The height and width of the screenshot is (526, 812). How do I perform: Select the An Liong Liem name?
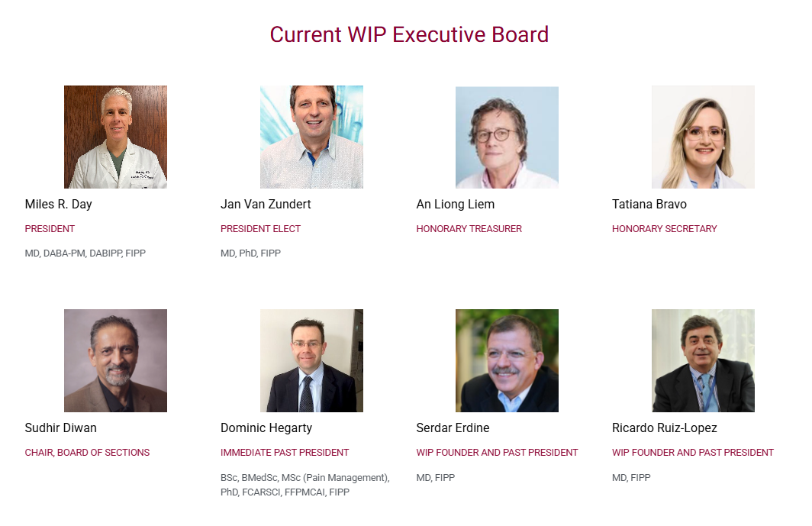pyautogui.click(x=456, y=204)
